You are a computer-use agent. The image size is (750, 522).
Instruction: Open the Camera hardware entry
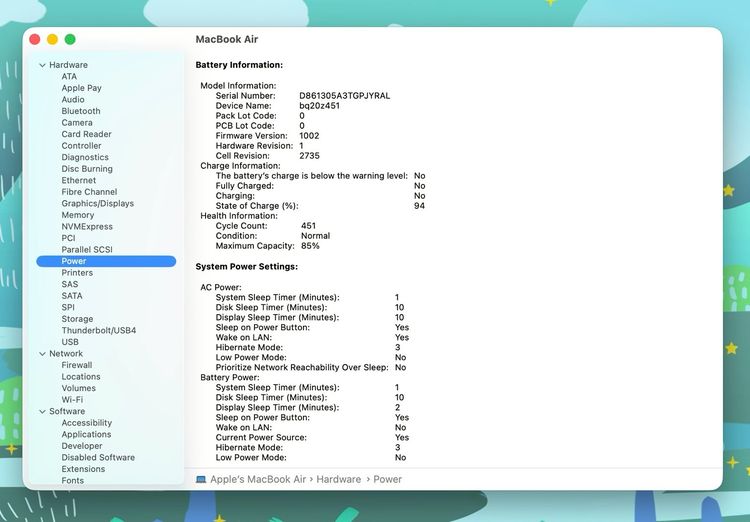point(77,122)
